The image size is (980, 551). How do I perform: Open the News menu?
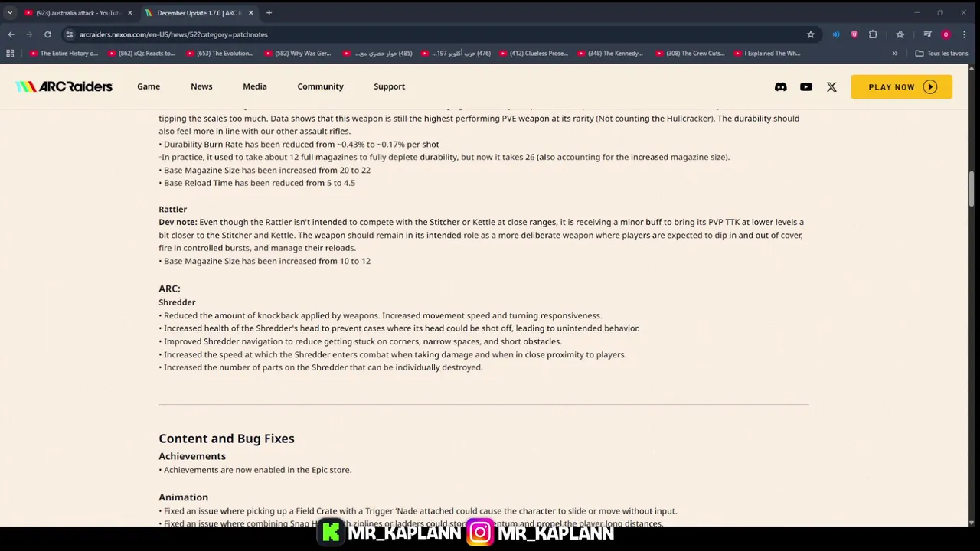pyautogui.click(x=201, y=86)
